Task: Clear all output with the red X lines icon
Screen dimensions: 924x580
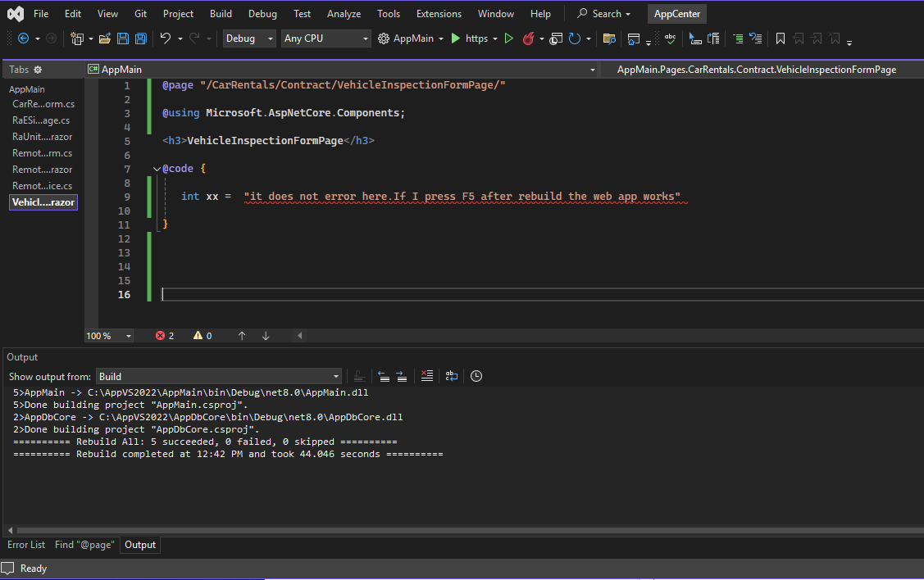Action: 426,376
